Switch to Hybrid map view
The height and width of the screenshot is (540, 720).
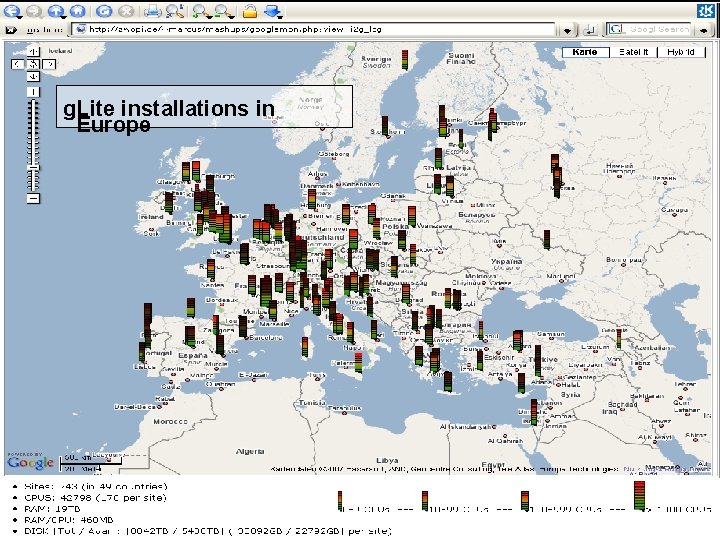pos(681,51)
